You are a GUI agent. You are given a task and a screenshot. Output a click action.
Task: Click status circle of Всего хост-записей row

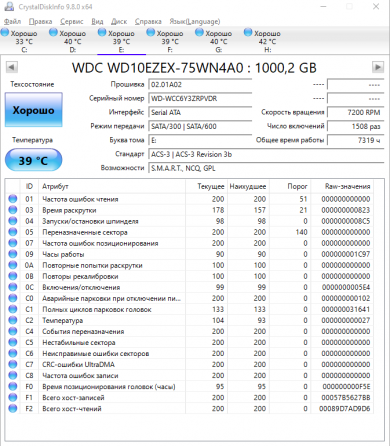tap(13, 397)
